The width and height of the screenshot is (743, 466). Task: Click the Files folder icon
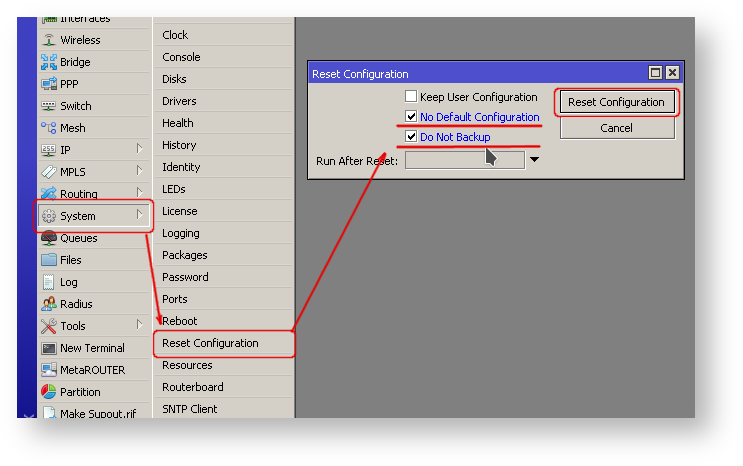(49, 260)
